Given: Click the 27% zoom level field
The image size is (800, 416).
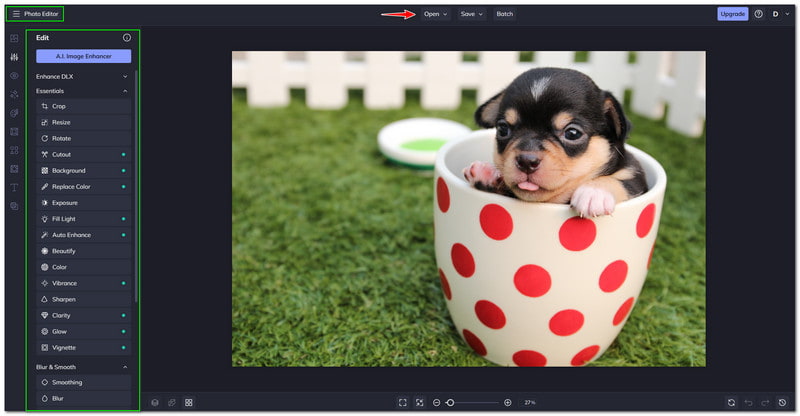Looking at the screenshot, I should tap(530, 403).
